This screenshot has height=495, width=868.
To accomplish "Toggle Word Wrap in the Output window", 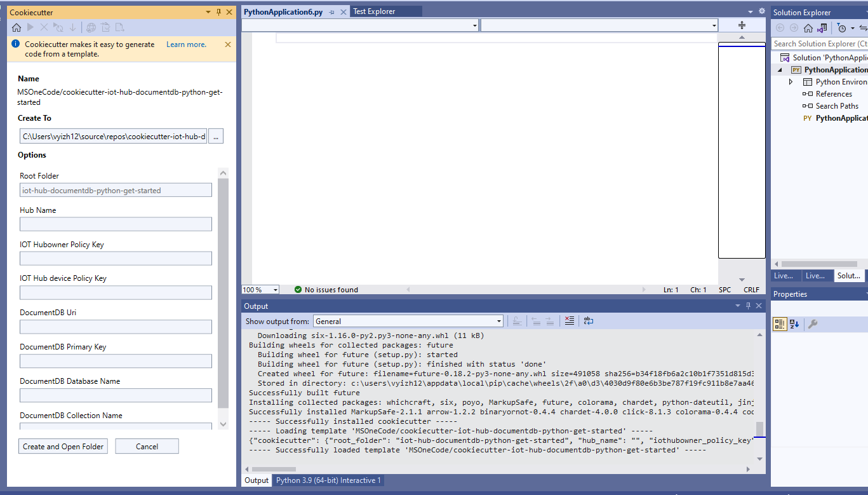I will click(588, 321).
